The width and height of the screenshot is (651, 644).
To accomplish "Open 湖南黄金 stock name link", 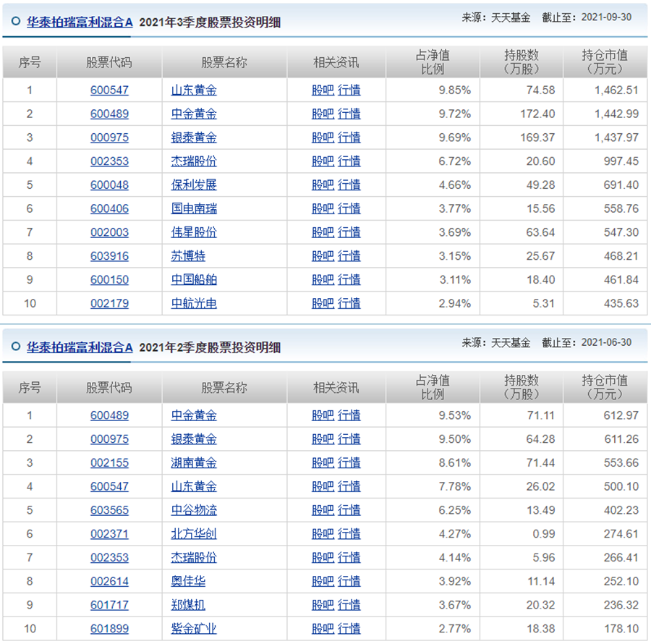I will coord(194,462).
